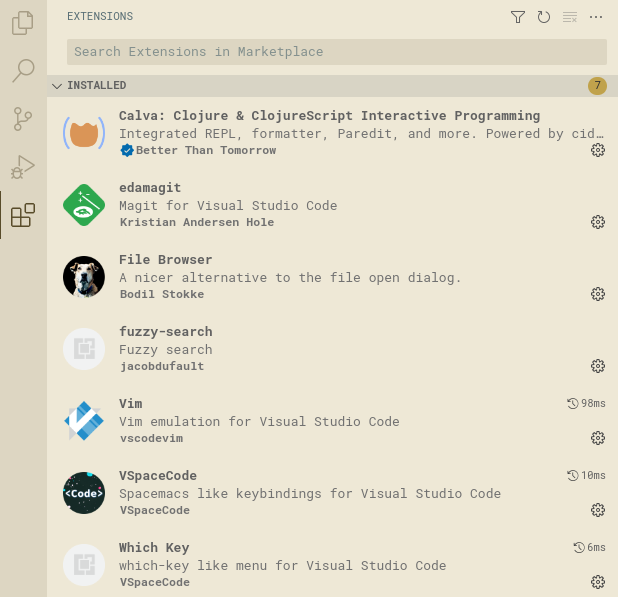Filter extensions using the funnel icon
618x597 pixels.
[x=517, y=17]
